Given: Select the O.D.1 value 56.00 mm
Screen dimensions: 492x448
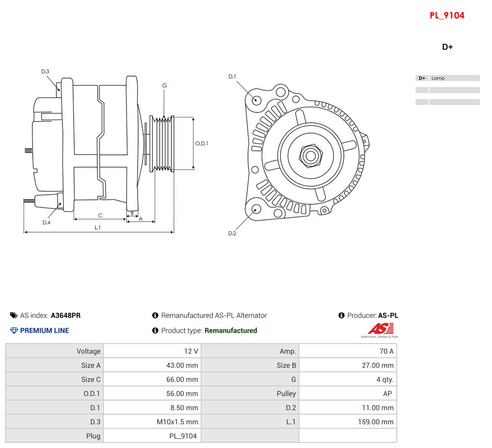Looking at the screenshot, I should [182, 394].
